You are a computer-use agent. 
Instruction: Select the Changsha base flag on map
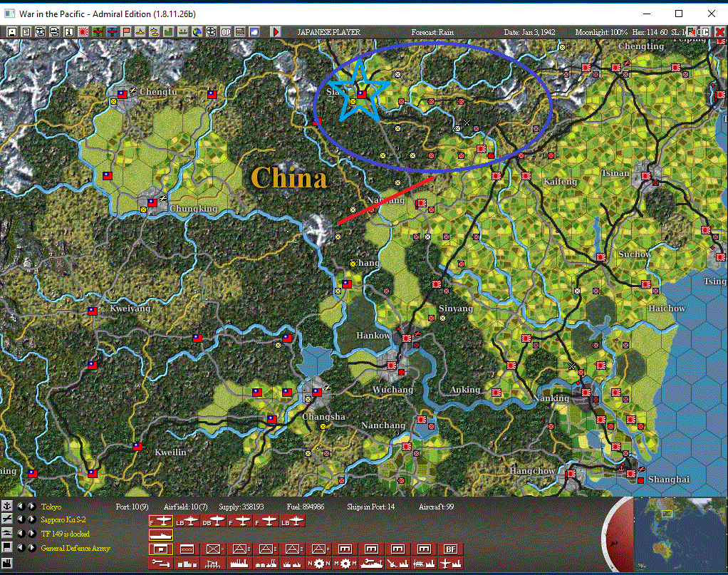click(317, 393)
